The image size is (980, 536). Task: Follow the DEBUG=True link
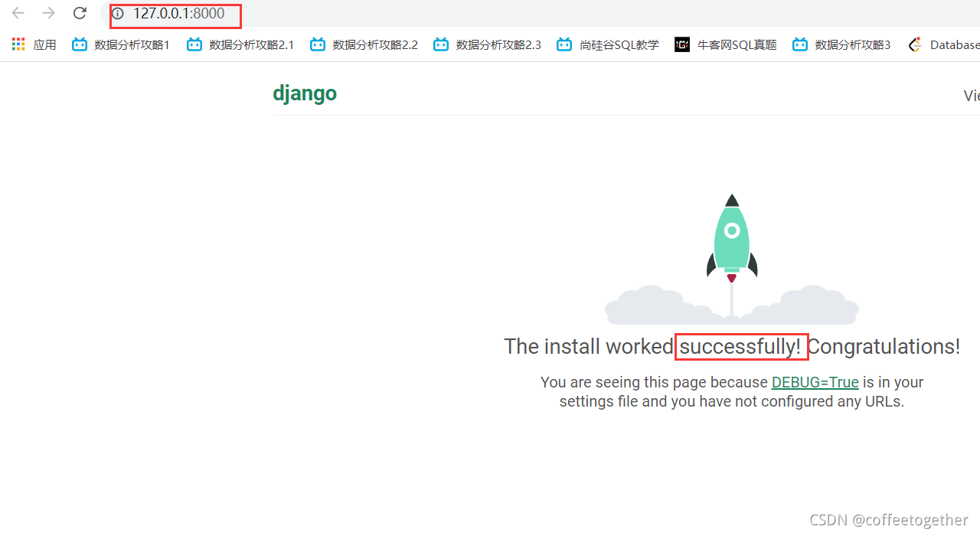point(815,382)
